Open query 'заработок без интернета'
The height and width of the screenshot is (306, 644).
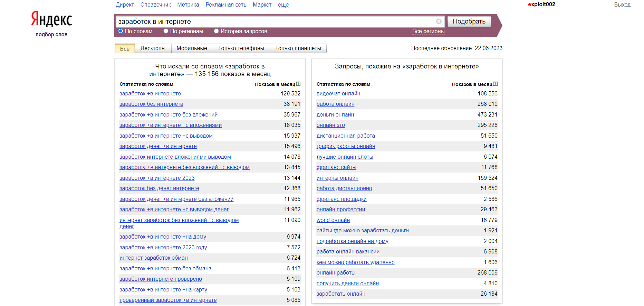151,104
